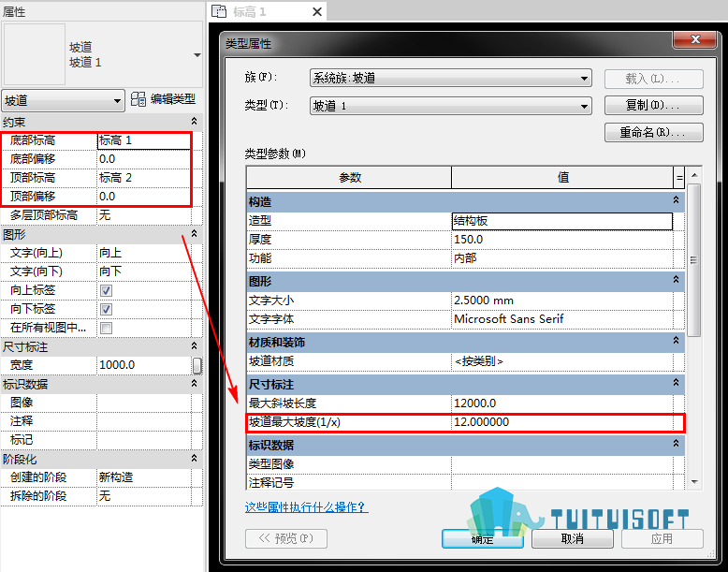Viewport: 728px width, 572px height.
Task: Click the 文字字体 value Microsoft Sans Serif
Action: 561,319
